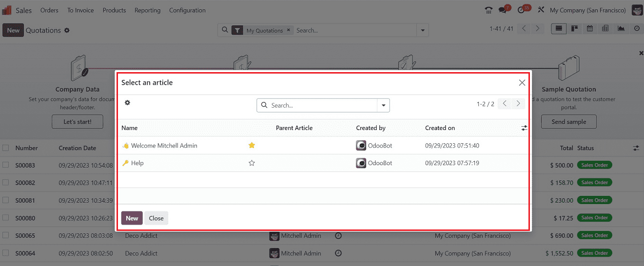Go to next page of quotations
The height and width of the screenshot is (266, 644).
coord(538,29)
